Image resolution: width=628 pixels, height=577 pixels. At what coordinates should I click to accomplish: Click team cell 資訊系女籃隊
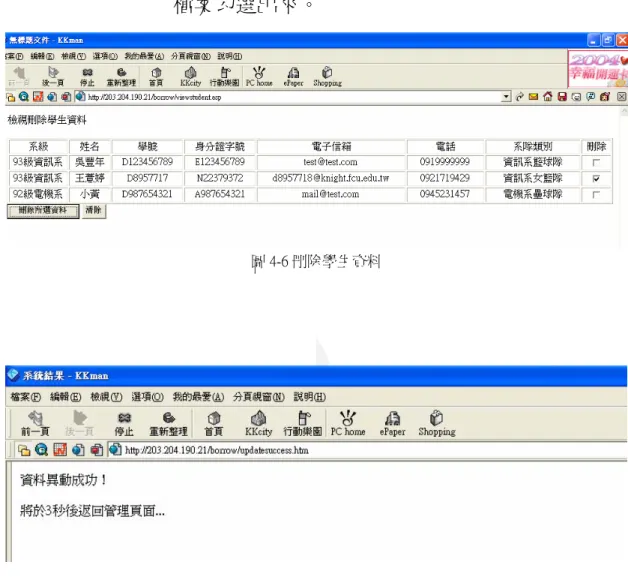(533, 178)
